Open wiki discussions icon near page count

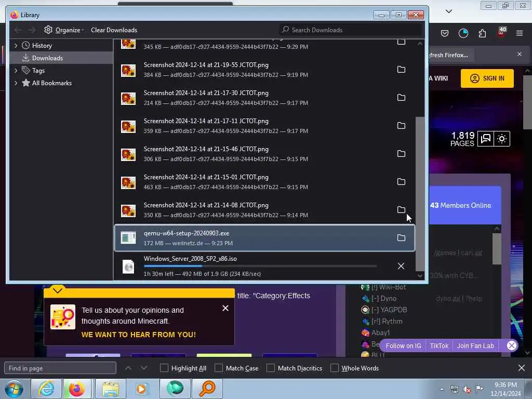[486, 139]
